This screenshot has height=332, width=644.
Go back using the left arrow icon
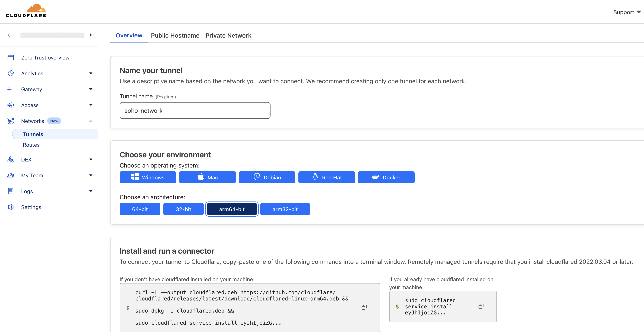(10, 35)
